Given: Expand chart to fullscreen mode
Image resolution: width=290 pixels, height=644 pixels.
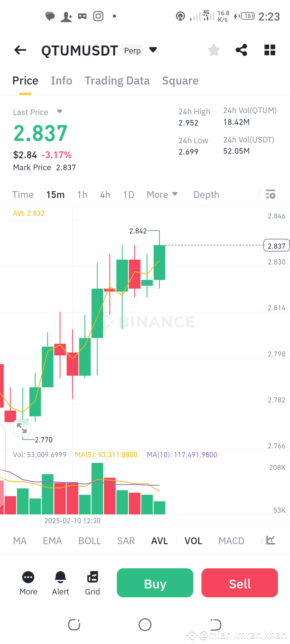Looking at the screenshot, I should click(x=22, y=428).
